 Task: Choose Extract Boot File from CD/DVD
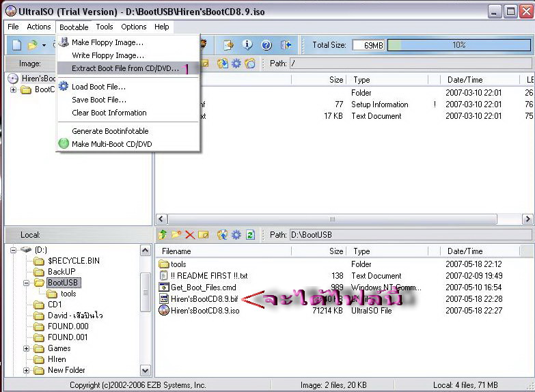128,68
